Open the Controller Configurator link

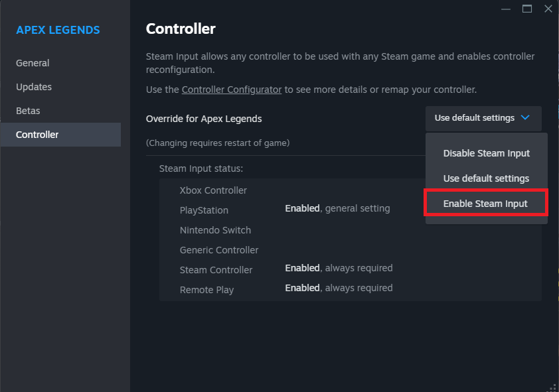[x=232, y=89]
